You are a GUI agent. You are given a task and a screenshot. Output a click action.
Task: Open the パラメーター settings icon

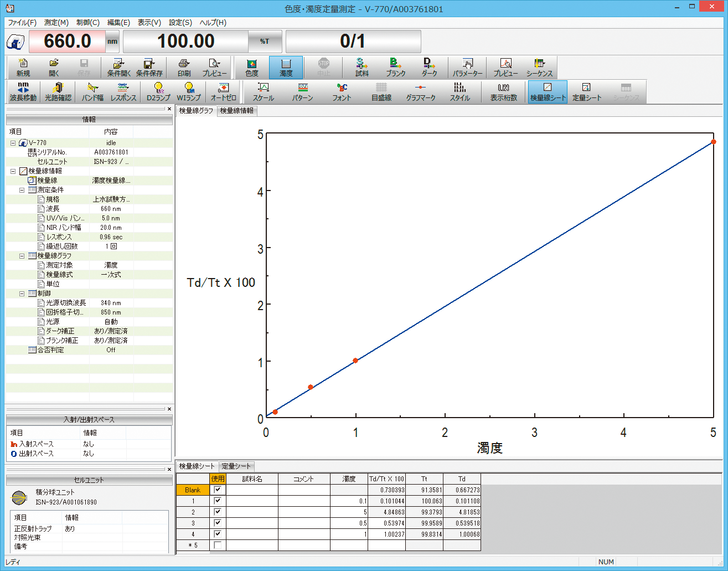coord(468,68)
